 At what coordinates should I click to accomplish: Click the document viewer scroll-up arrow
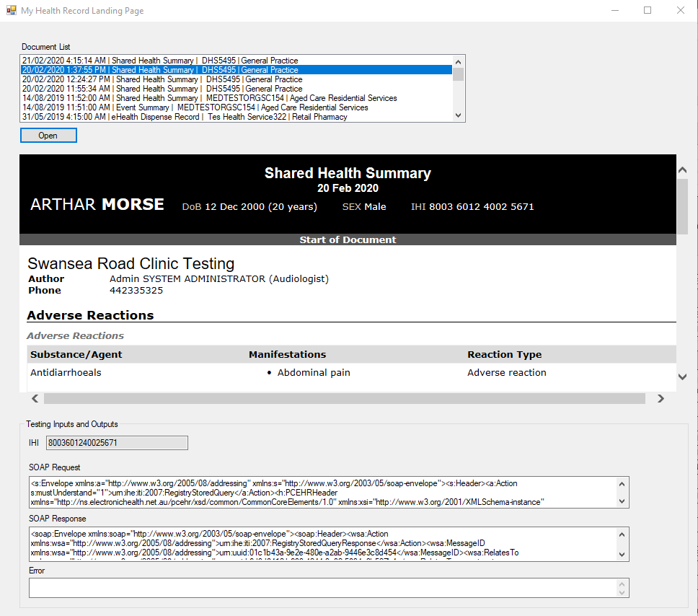pyautogui.click(x=682, y=169)
